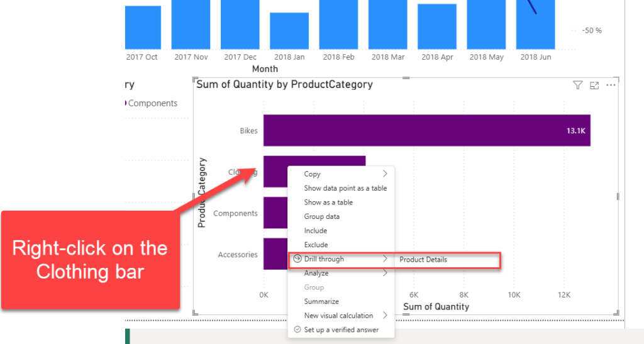Screen dimensions: 644x344
Task: Expand the Analyze submenu chevron
Action: [385, 273]
